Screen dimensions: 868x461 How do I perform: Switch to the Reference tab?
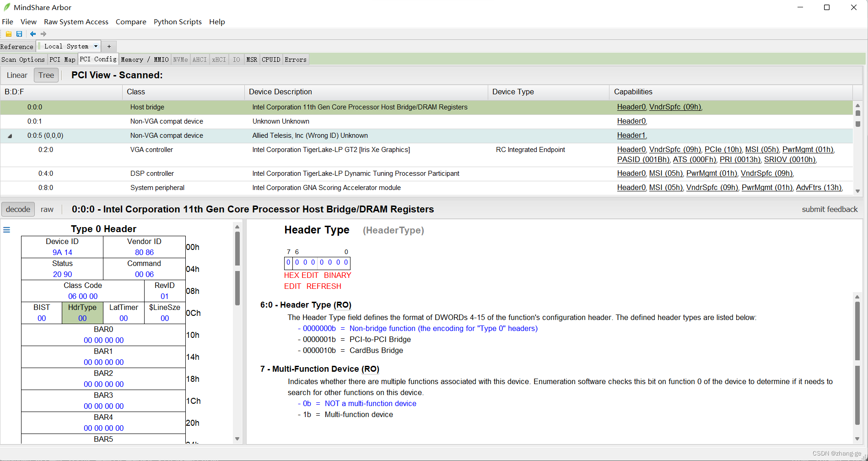tap(17, 47)
